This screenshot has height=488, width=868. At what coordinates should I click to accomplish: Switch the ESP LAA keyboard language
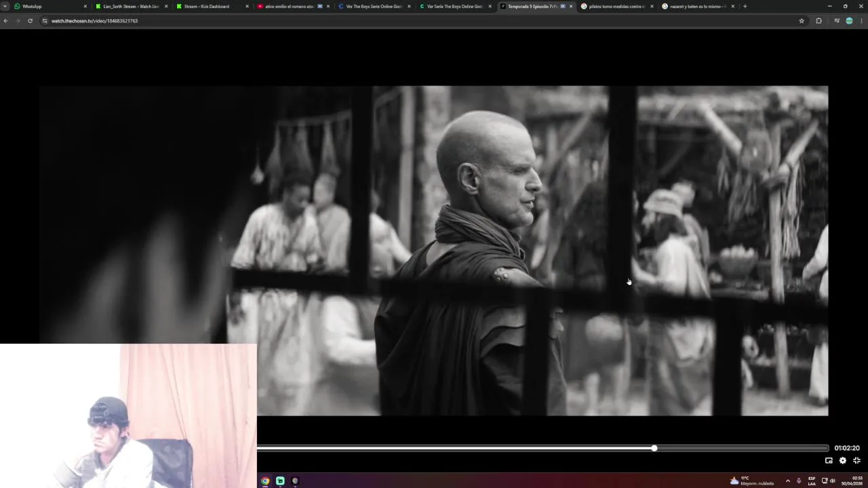point(812,481)
